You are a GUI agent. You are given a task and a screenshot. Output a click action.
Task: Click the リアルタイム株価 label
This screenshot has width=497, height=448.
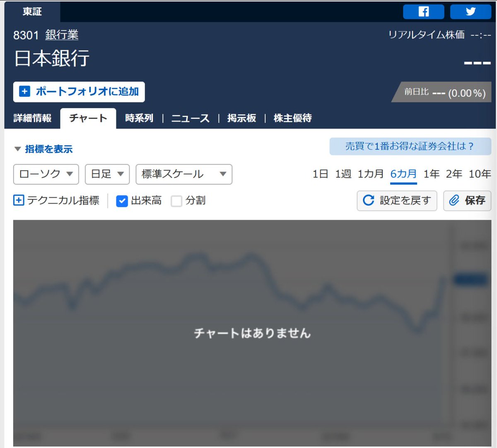pos(427,35)
